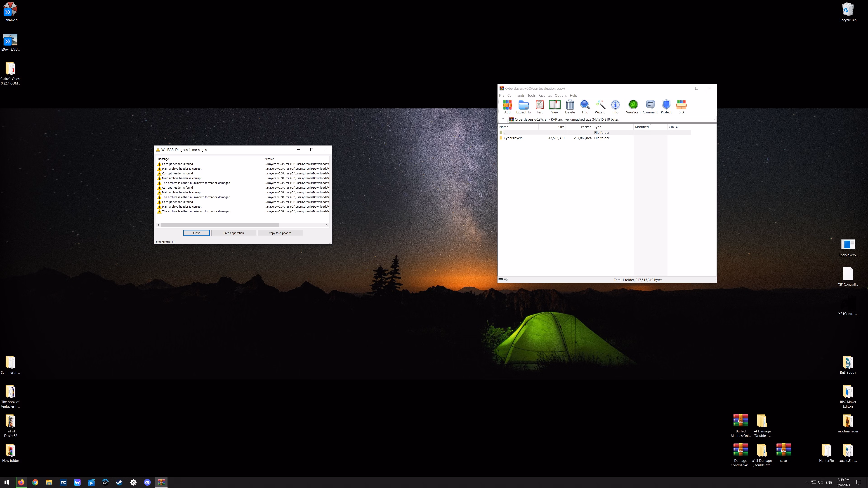Open Steam from the taskbar

point(119,482)
